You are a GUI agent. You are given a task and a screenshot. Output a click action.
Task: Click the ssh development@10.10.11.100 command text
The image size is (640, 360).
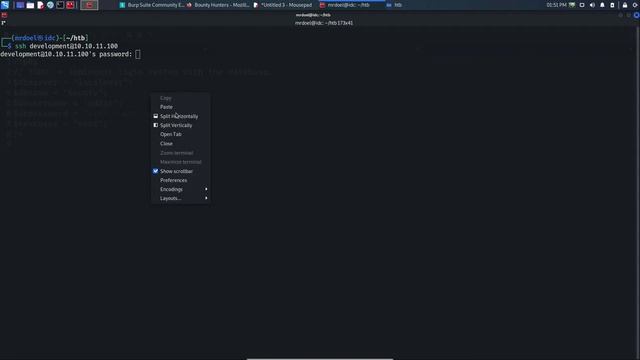click(x=66, y=46)
